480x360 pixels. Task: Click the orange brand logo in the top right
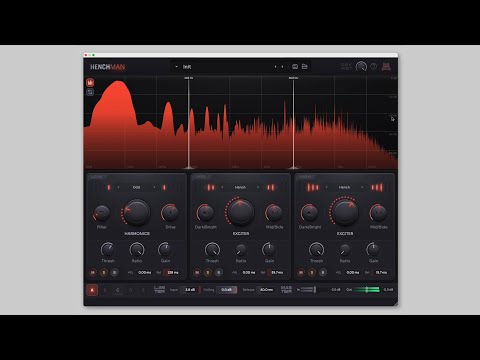(x=386, y=67)
